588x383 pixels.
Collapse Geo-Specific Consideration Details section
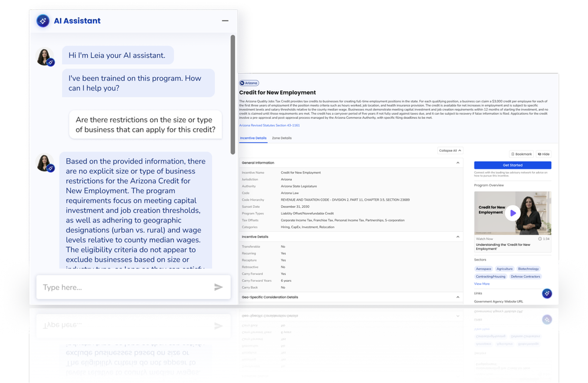[457, 297]
